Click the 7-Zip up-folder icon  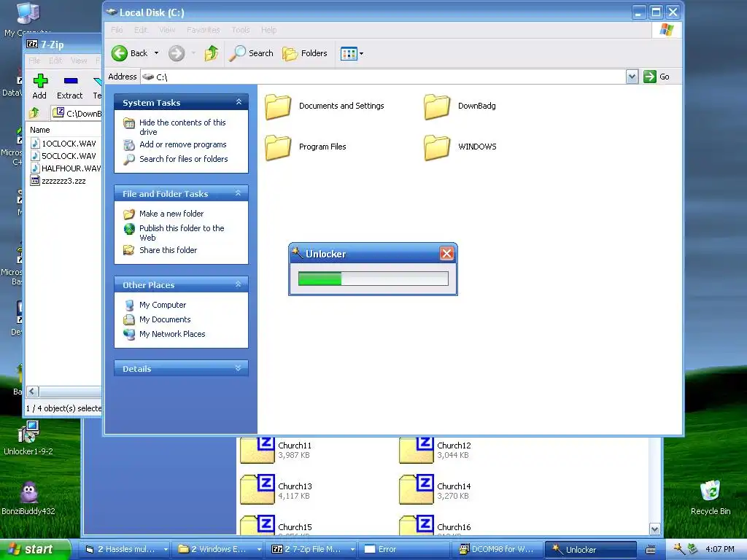(x=34, y=113)
